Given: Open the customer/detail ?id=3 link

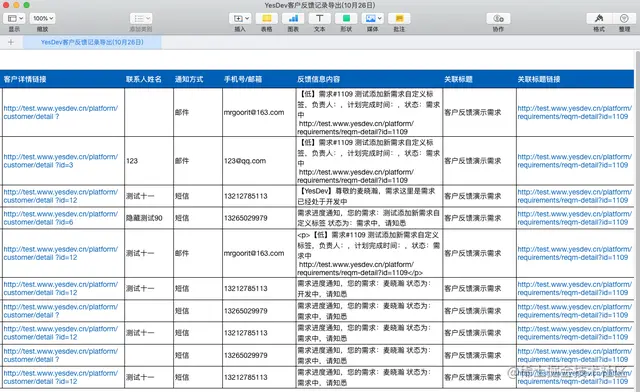Looking at the screenshot, I should 61,161.
